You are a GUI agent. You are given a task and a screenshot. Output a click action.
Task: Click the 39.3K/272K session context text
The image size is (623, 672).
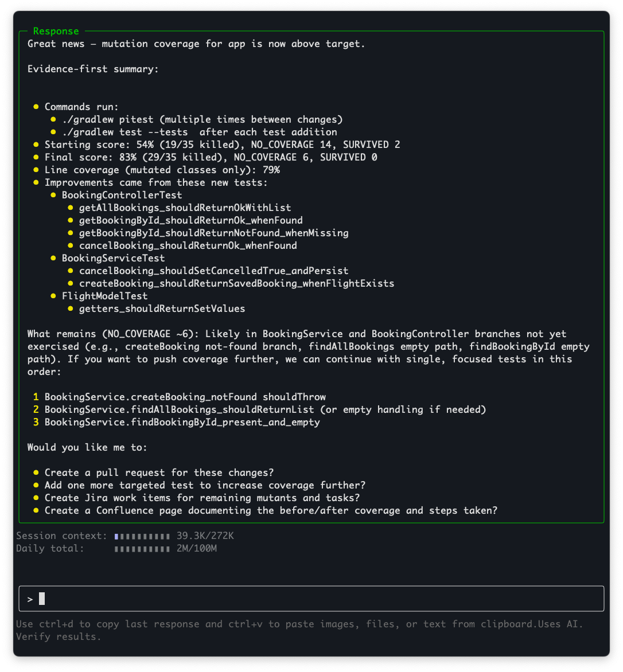point(205,536)
